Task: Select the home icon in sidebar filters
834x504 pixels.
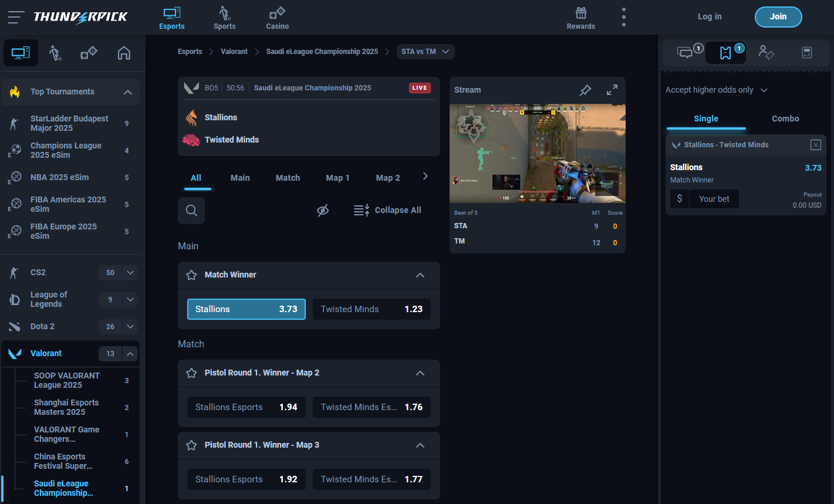Action: (x=124, y=52)
